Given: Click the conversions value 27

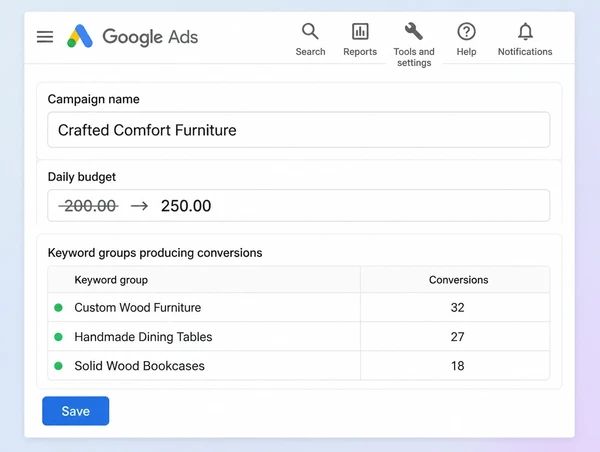Looking at the screenshot, I should click(x=457, y=337).
